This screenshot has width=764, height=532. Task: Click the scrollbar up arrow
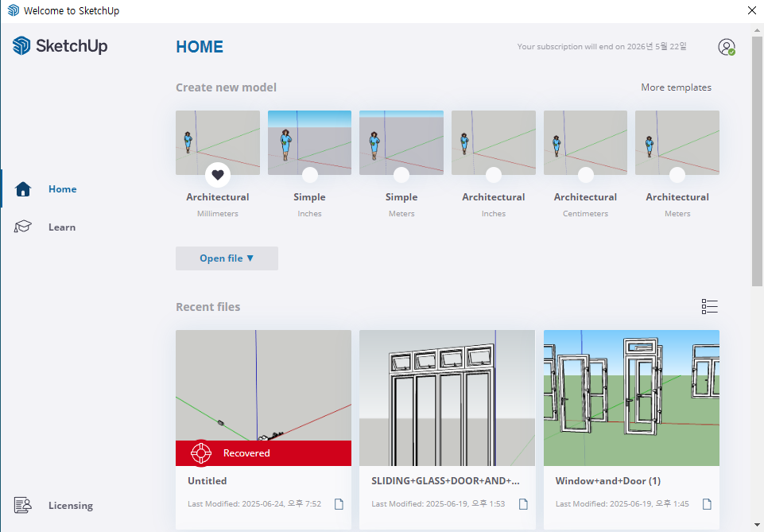pyautogui.click(x=757, y=29)
